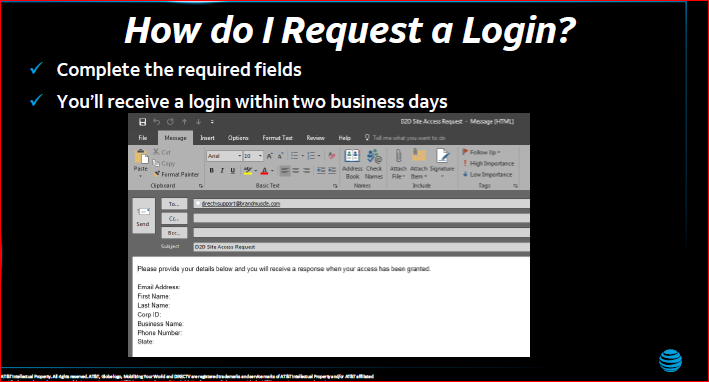Screen dimensions: 709x382
Task: Toggle Align Right paragraph alignment
Action: click(307, 170)
